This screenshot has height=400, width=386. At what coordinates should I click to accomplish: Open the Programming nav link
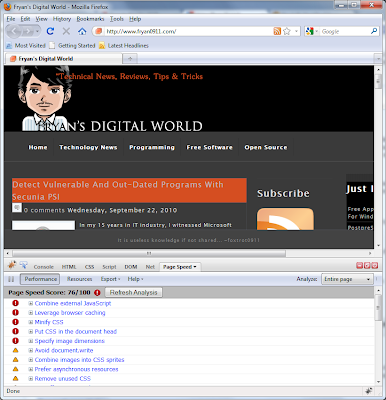coord(152,147)
